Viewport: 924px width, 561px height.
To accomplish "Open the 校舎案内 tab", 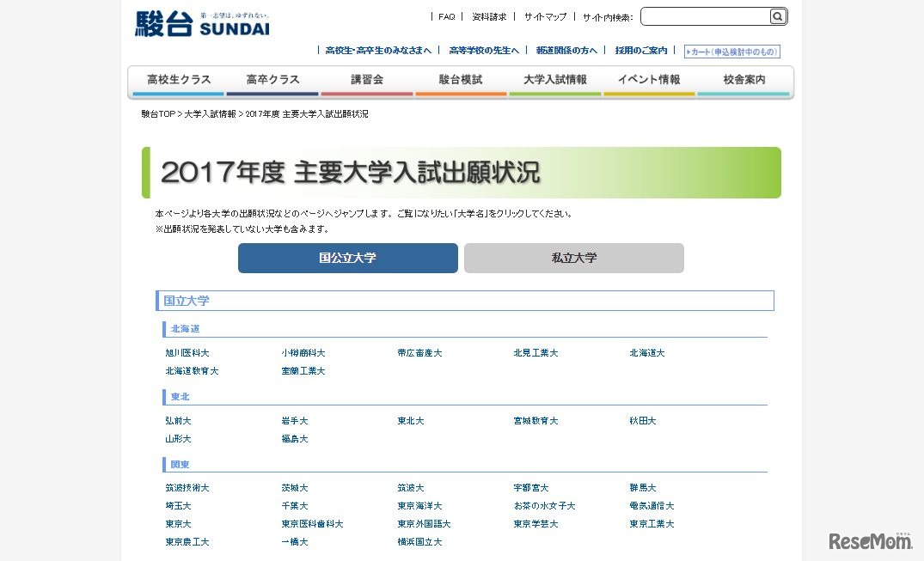I will (x=743, y=79).
